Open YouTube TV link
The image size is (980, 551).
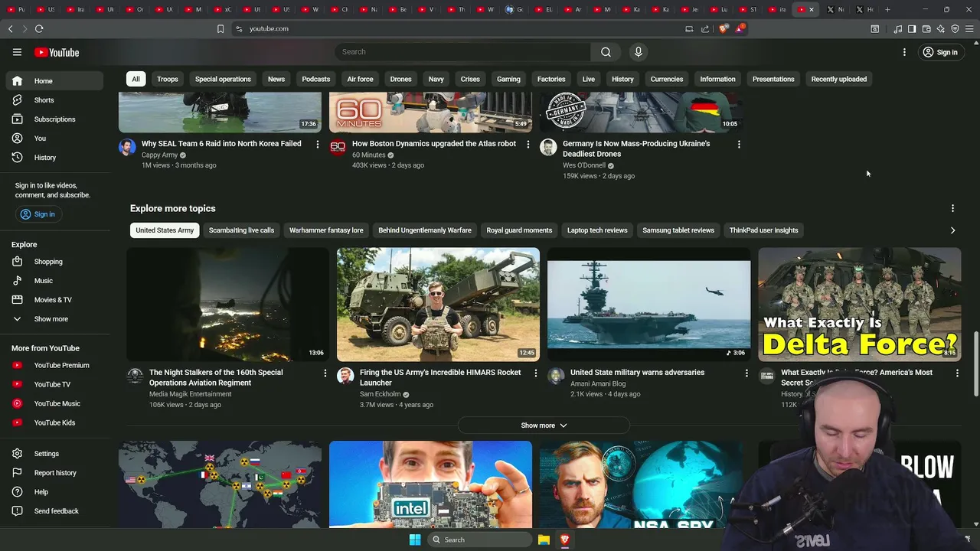coord(54,384)
